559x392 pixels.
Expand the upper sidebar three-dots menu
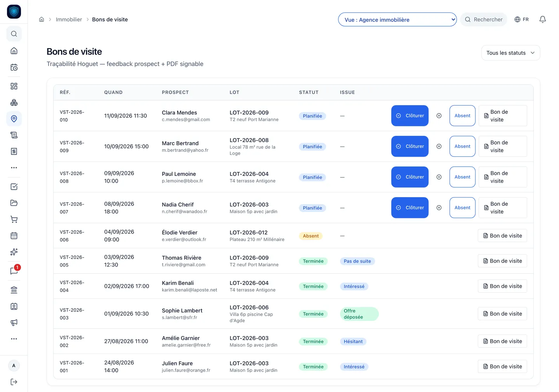[x=14, y=168]
